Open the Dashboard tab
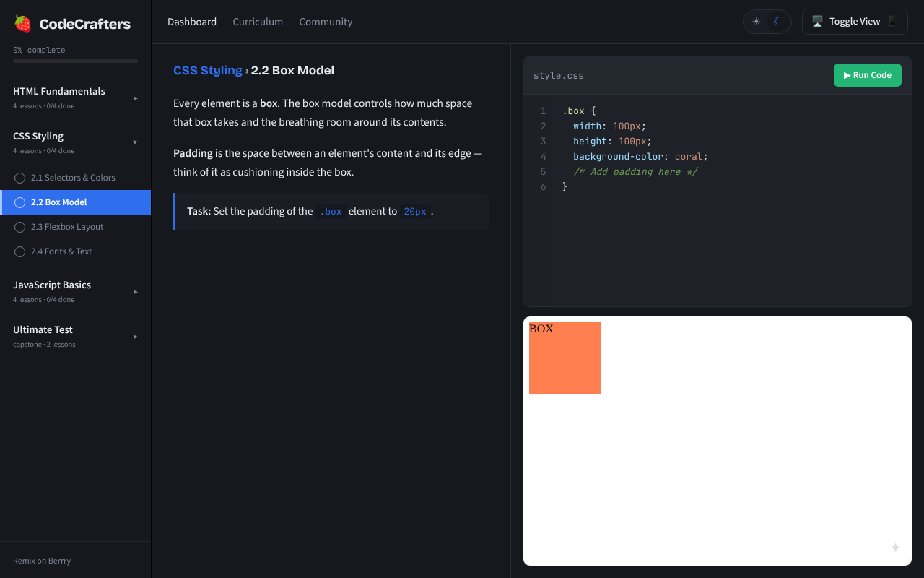 (x=192, y=22)
